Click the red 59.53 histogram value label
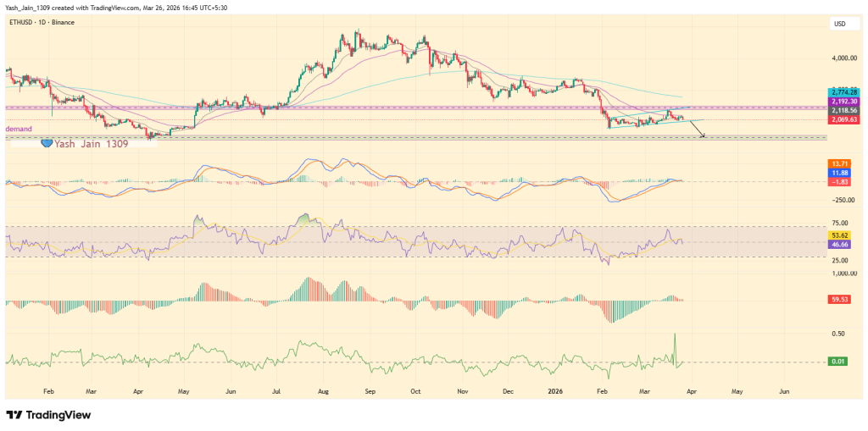Screen dimensions: 868x431 (840, 299)
